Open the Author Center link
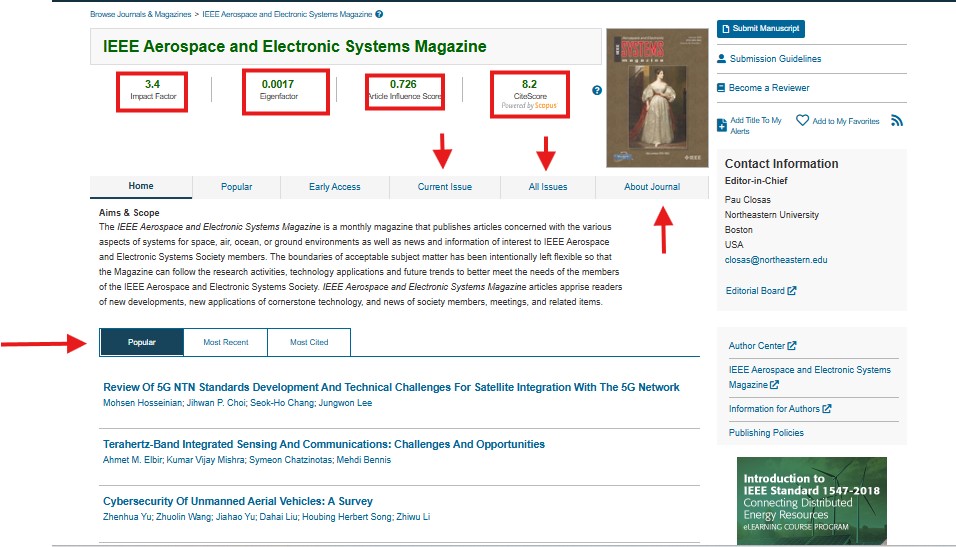The image size is (956, 547). [x=757, y=346]
